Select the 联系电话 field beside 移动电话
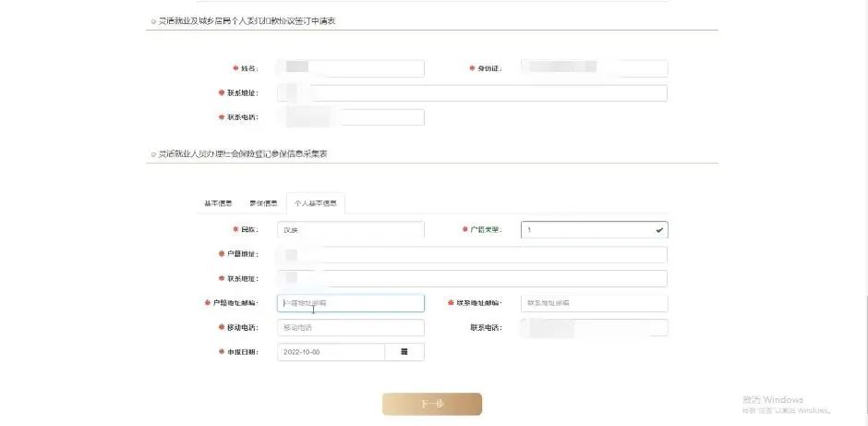Screen dimensions: 868x426 click(594, 328)
